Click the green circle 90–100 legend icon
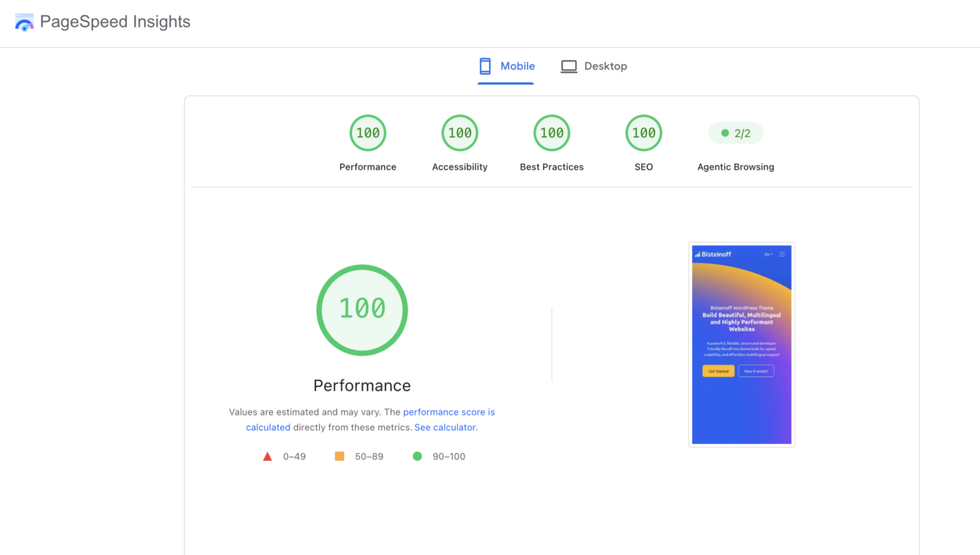This screenshot has width=980, height=555. [417, 456]
